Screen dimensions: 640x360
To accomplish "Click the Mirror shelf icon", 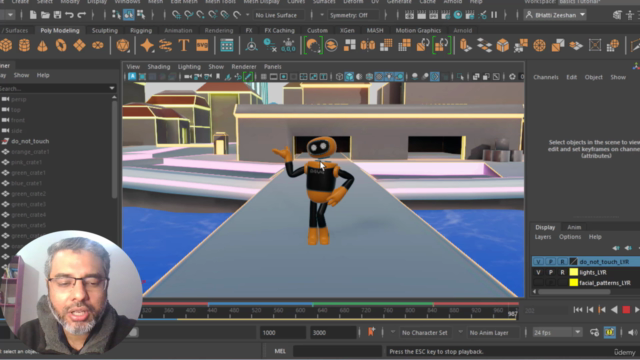I will (368, 45).
